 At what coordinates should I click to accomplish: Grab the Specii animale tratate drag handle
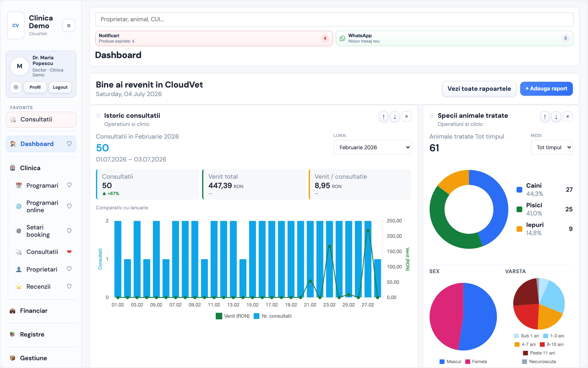(x=432, y=116)
